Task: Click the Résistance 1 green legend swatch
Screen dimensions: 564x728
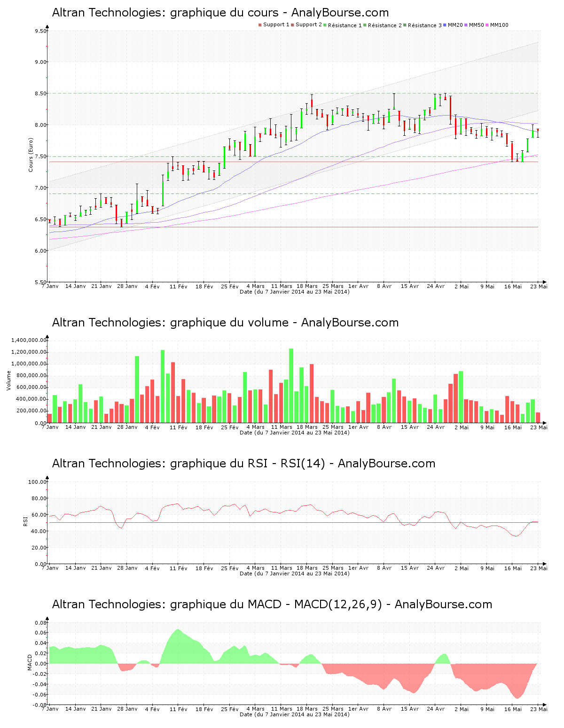Action: tap(325, 25)
